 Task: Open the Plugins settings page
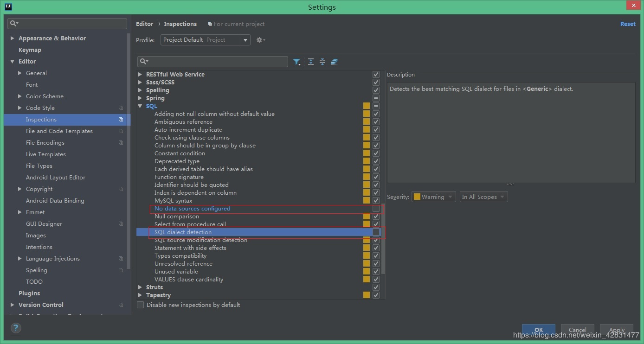click(x=29, y=293)
